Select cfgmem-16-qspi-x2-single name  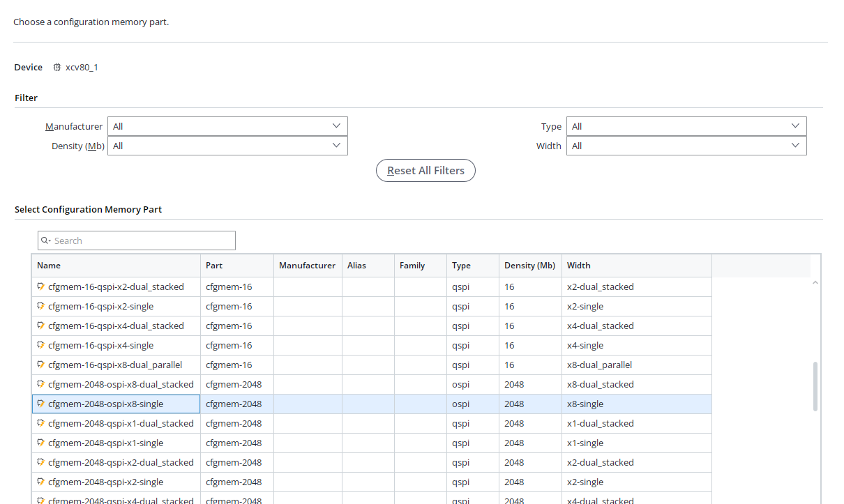(100, 306)
